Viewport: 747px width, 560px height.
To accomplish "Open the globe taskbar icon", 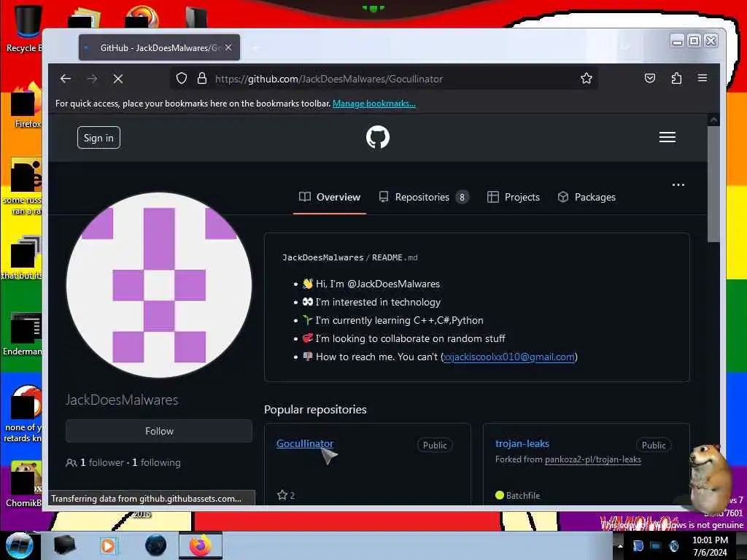I will coord(155,545).
